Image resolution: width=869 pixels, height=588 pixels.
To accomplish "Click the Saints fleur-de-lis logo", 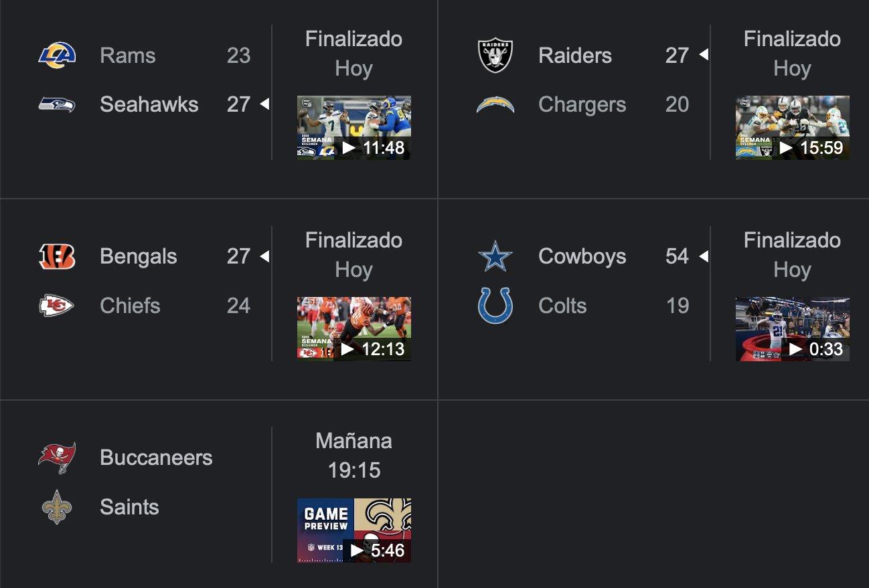I will [x=57, y=507].
